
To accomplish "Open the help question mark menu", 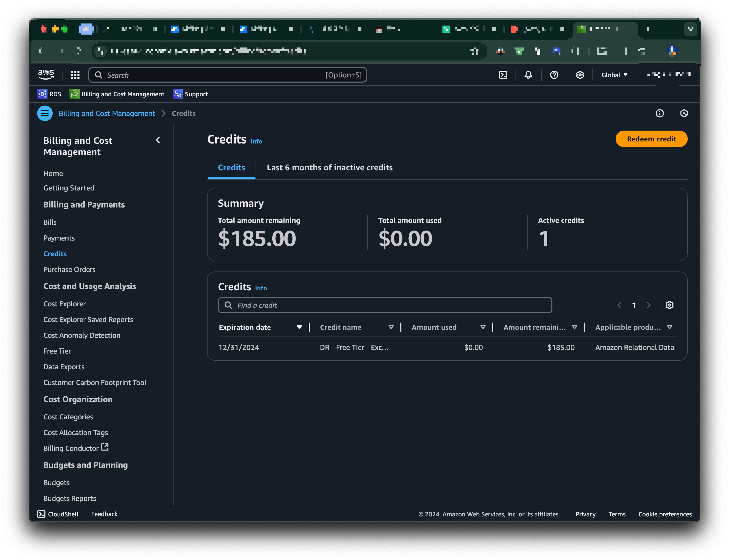I will coord(554,75).
